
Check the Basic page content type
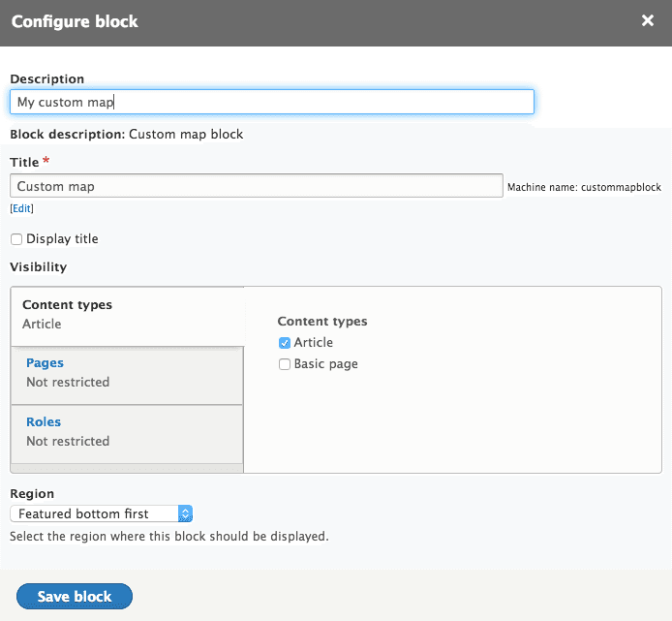pyautogui.click(x=285, y=364)
